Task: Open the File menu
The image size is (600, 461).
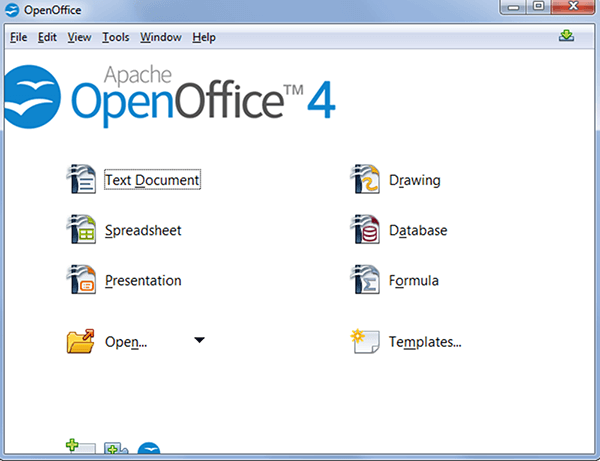Action: pyautogui.click(x=18, y=38)
